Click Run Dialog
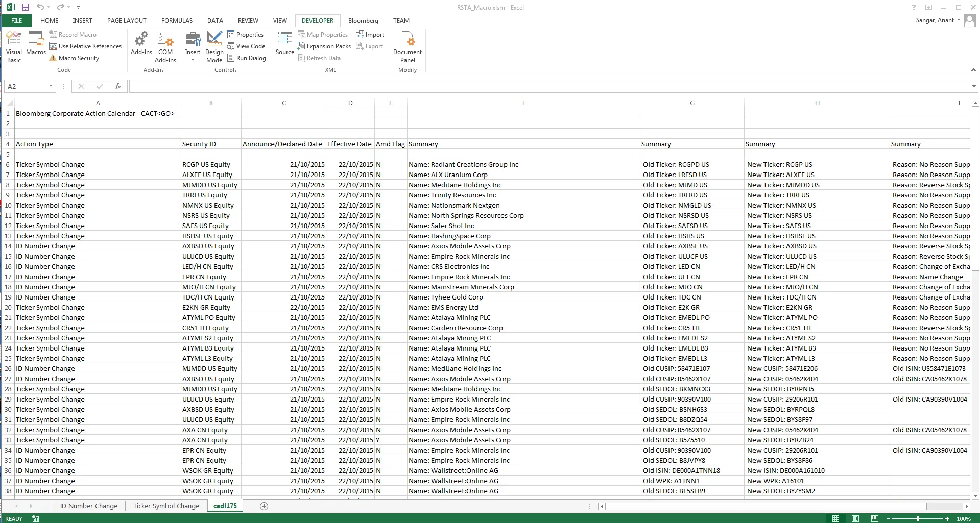This screenshot has height=523, width=980. pyautogui.click(x=246, y=58)
